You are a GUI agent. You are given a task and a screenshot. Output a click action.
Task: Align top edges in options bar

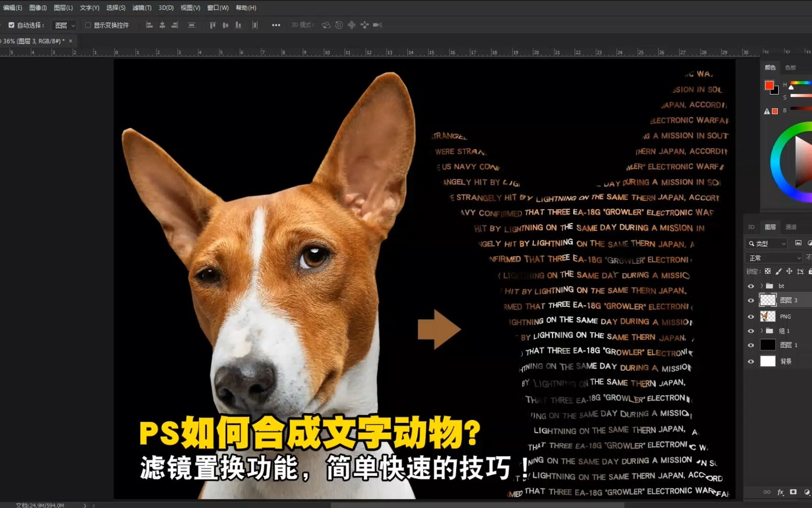[212, 25]
